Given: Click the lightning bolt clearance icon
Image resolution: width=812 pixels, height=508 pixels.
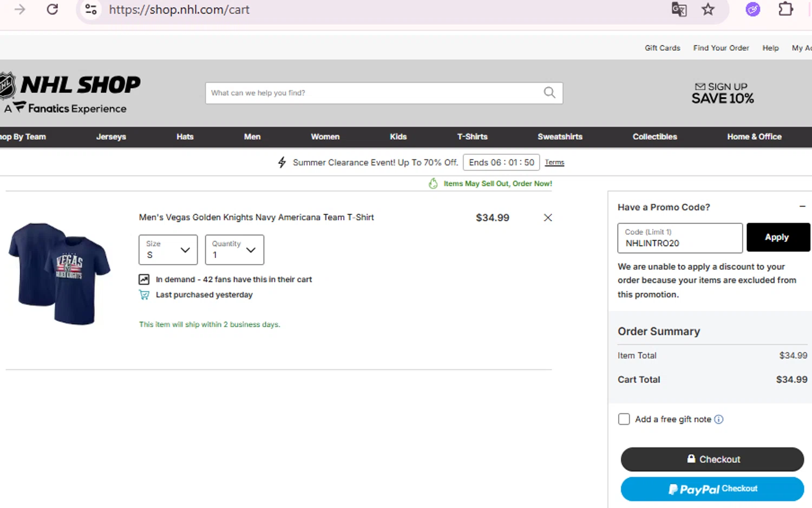Looking at the screenshot, I should pos(281,162).
